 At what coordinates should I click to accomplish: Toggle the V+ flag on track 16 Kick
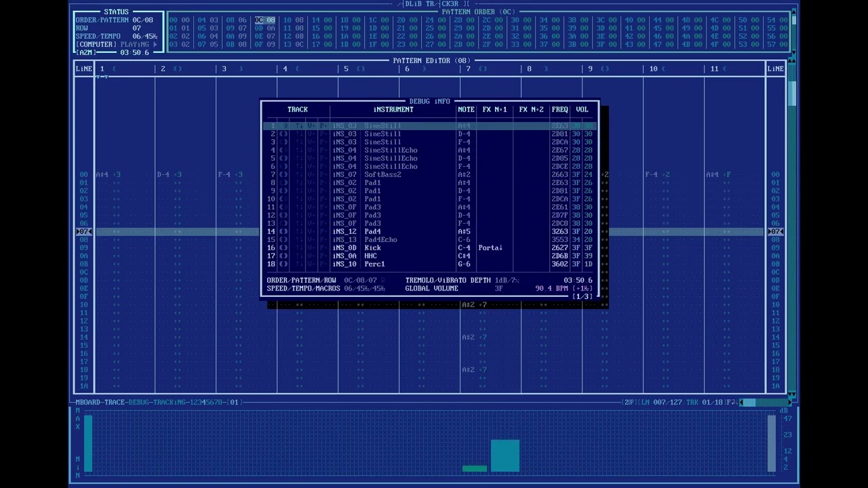[x=311, y=248]
